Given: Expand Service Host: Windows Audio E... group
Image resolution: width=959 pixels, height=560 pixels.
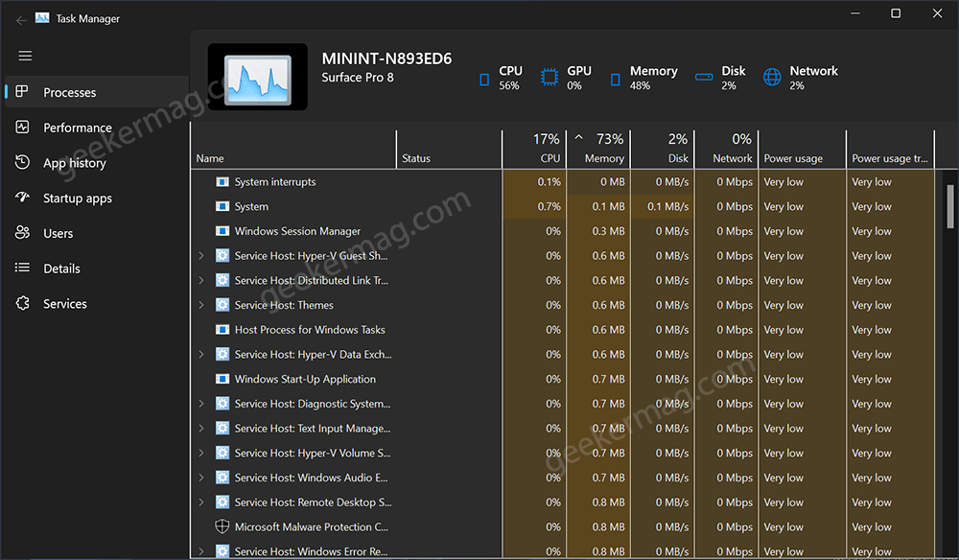Looking at the screenshot, I should pyautogui.click(x=201, y=477).
